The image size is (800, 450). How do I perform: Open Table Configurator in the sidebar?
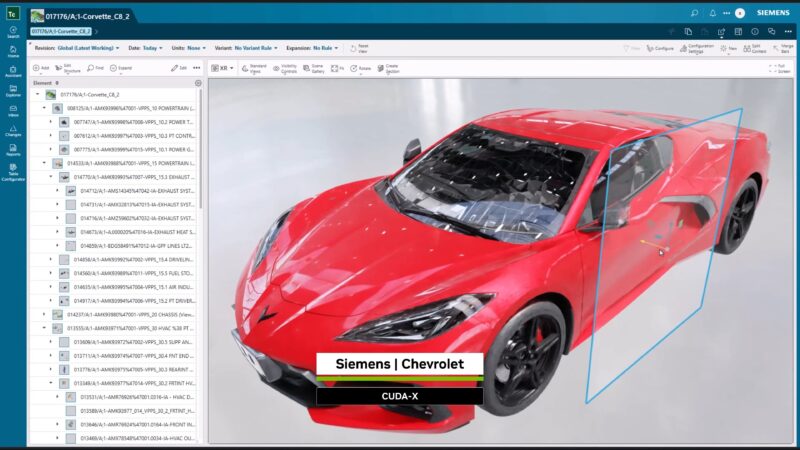pos(13,172)
